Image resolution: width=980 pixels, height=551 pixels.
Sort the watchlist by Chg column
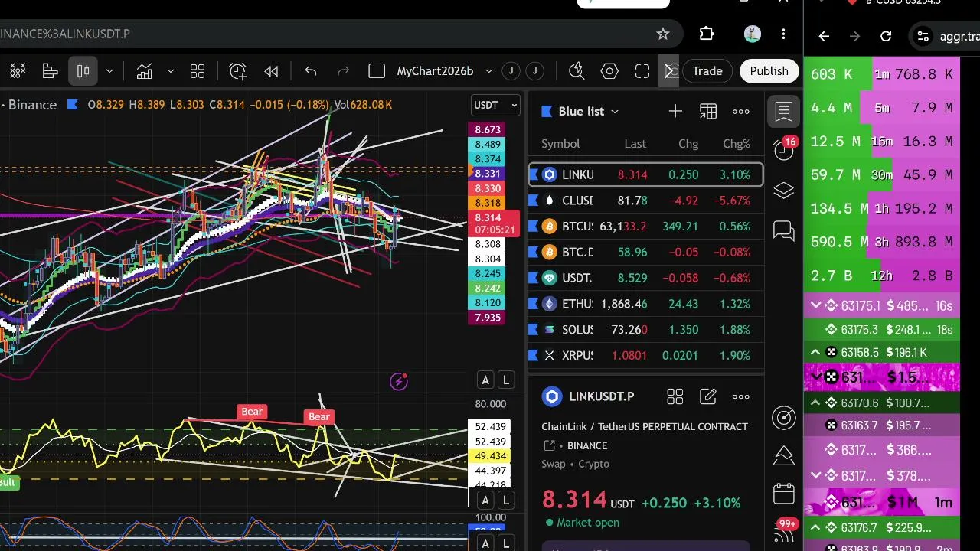click(688, 144)
